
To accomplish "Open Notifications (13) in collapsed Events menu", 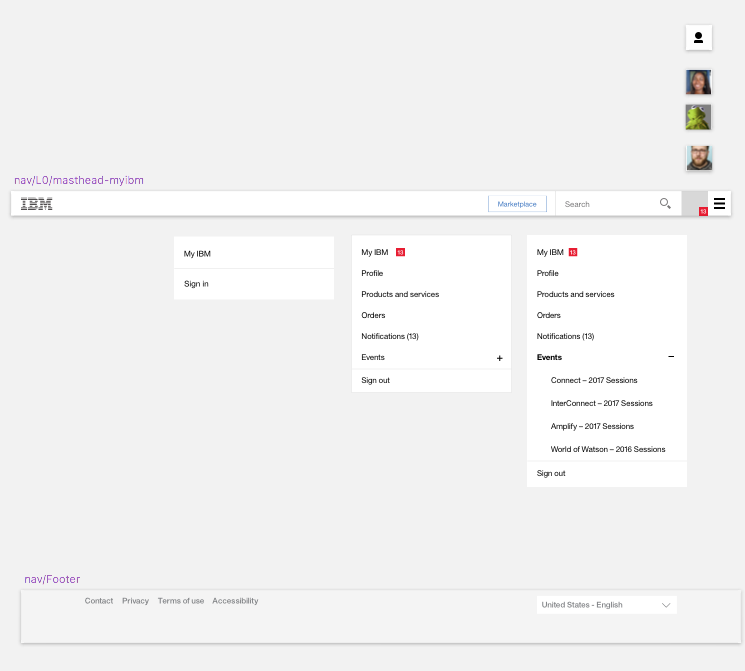I will click(x=390, y=336).
